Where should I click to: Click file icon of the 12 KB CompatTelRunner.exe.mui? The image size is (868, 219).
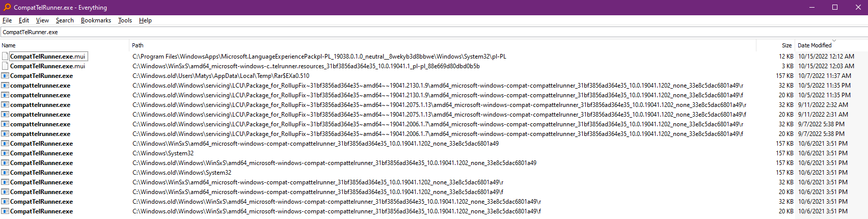[5, 57]
